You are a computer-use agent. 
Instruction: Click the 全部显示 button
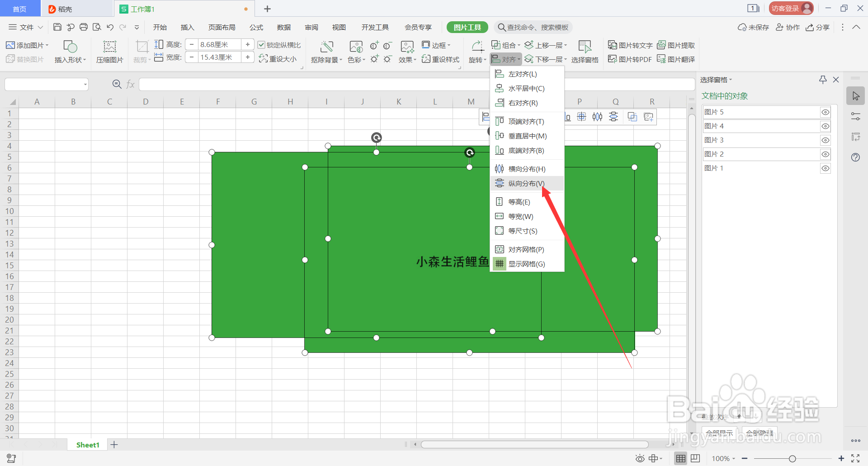tap(719, 433)
